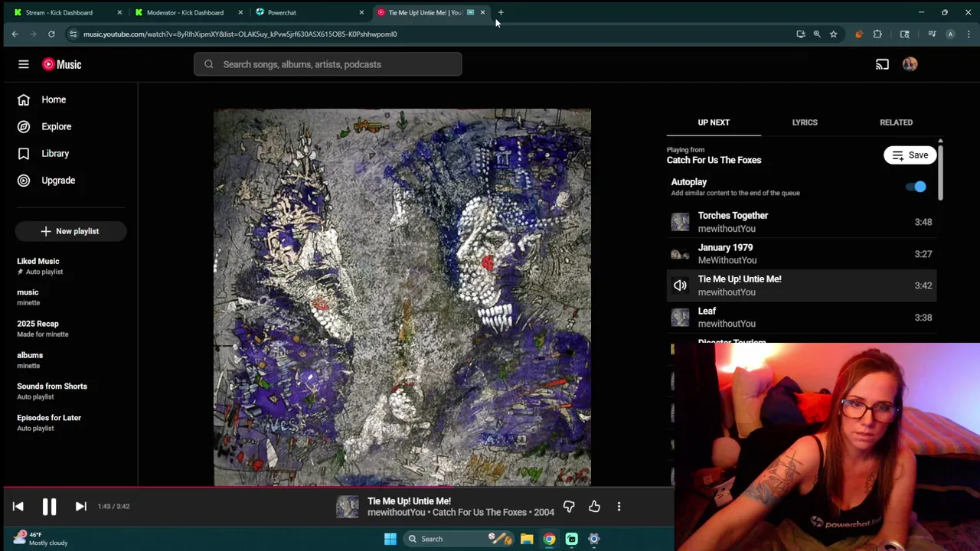Play January 1979 from the queue

(802, 253)
